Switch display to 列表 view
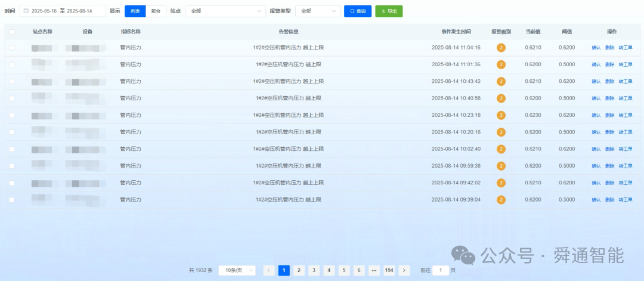 coord(135,11)
